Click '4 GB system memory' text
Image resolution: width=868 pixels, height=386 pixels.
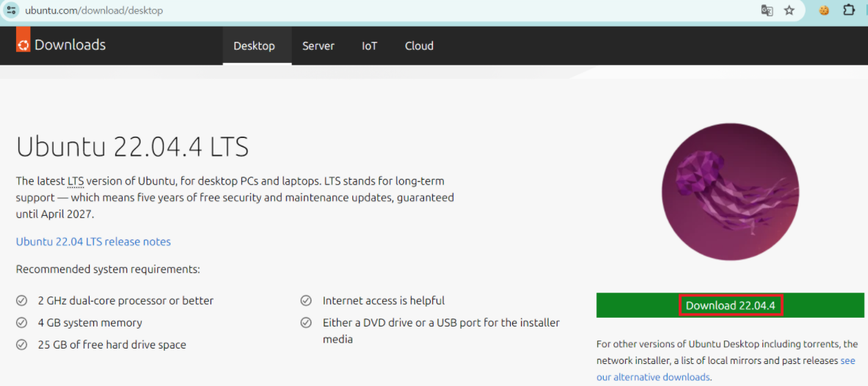coord(90,322)
